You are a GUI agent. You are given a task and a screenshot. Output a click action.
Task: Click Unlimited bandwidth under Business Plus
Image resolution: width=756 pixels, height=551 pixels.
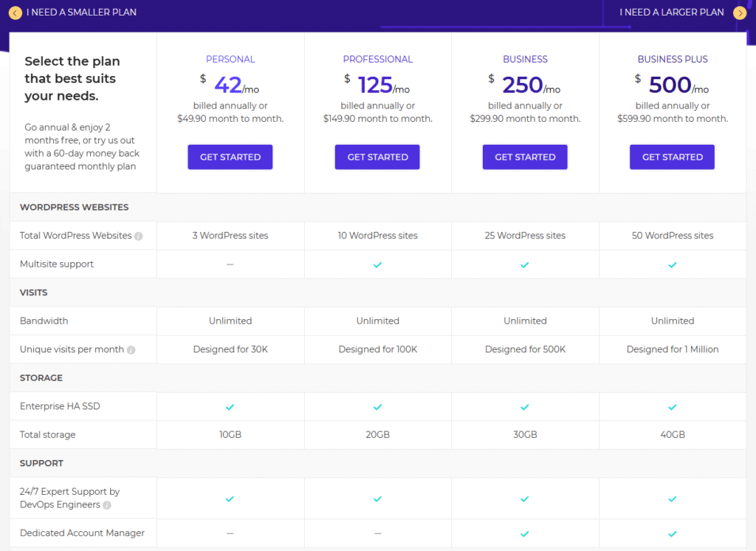tap(673, 321)
